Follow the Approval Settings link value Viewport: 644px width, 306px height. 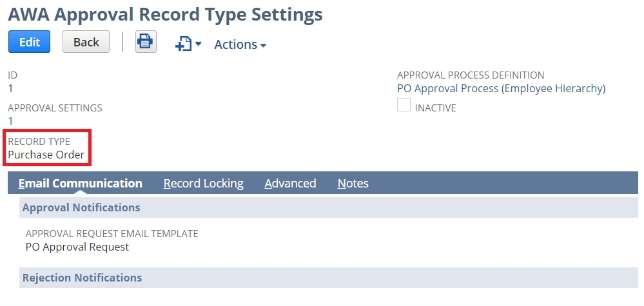[10, 121]
